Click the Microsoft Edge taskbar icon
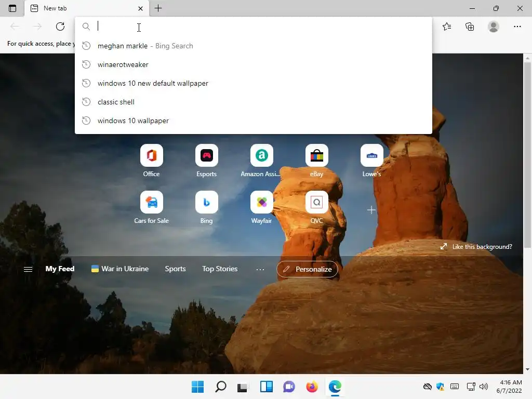Image resolution: width=532 pixels, height=399 pixels. click(x=335, y=387)
